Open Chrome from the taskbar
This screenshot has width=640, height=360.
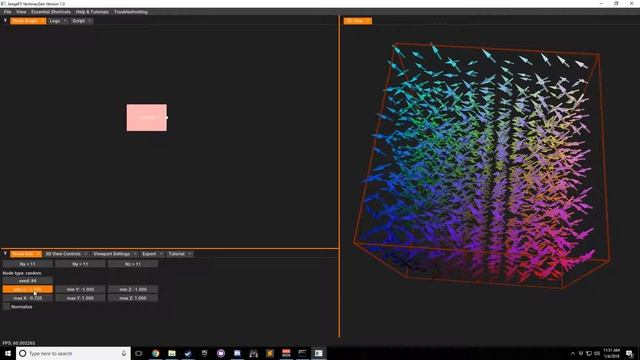tap(156, 353)
